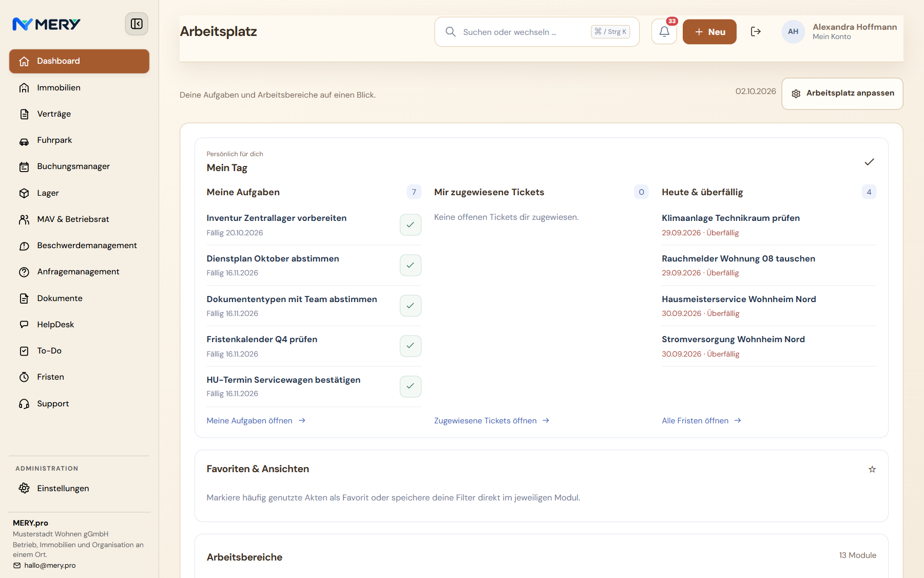Viewport: 924px width, 578px height.
Task: Collapse the sidebar with the panel icon
Action: pos(137,24)
